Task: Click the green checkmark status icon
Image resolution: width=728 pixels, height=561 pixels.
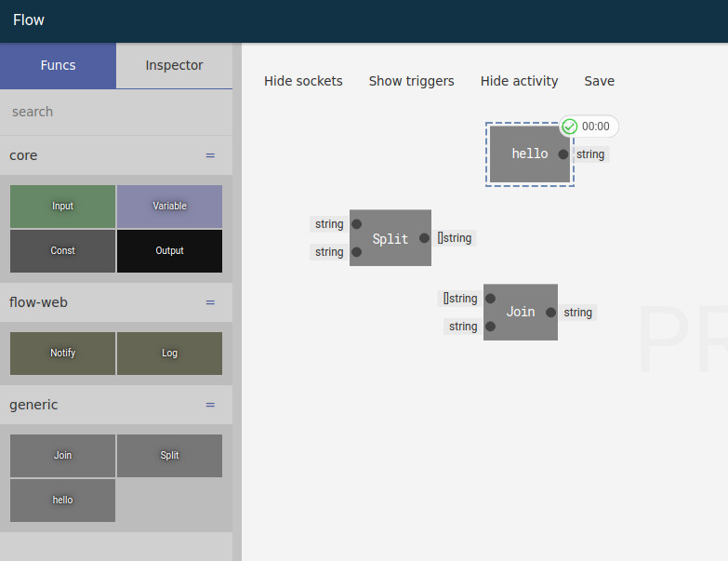Action: 570,127
